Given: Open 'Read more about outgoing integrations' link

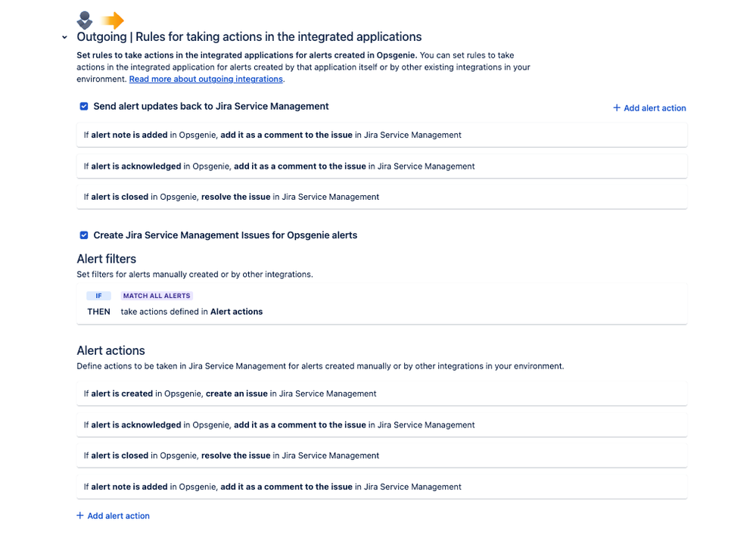Looking at the screenshot, I should [206, 79].
